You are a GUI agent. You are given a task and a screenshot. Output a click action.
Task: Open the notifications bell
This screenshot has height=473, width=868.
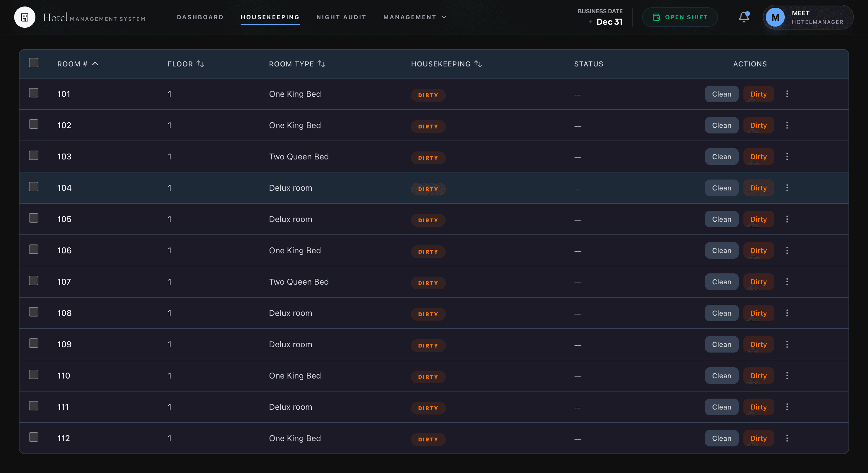[x=744, y=17]
